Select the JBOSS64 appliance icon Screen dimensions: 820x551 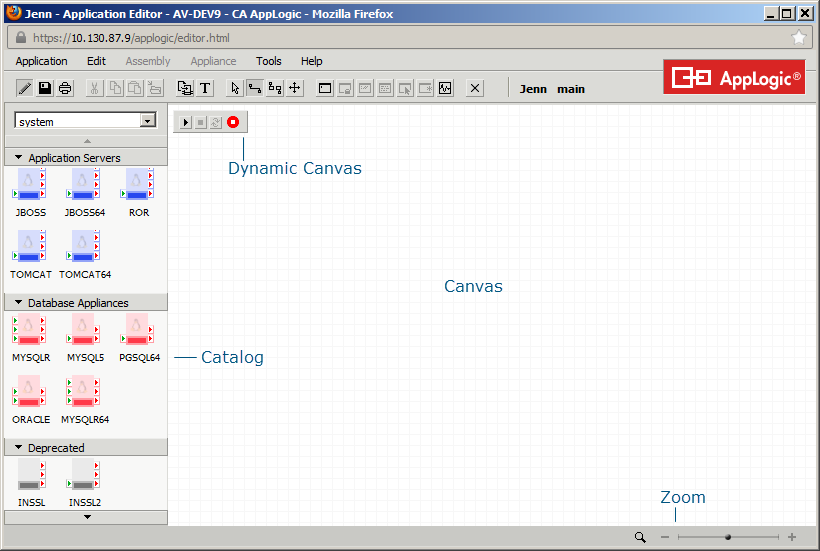tap(83, 185)
